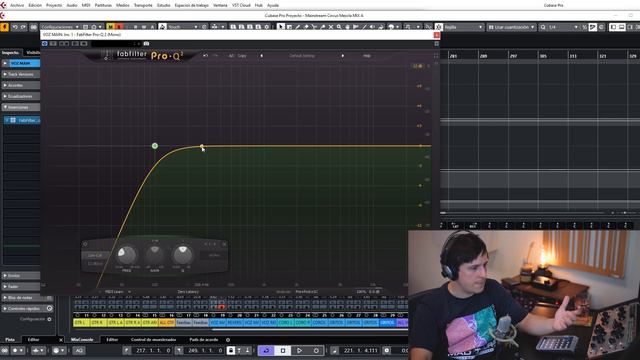The image size is (640, 360).
Task: Activate project button at toolbar far left
Action: [4, 27]
